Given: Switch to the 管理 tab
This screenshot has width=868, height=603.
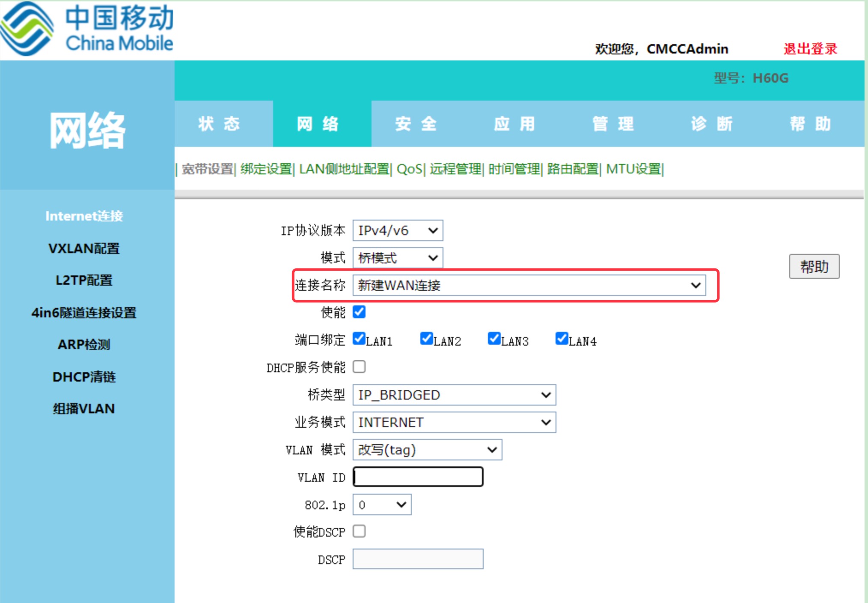Looking at the screenshot, I should pos(612,124).
